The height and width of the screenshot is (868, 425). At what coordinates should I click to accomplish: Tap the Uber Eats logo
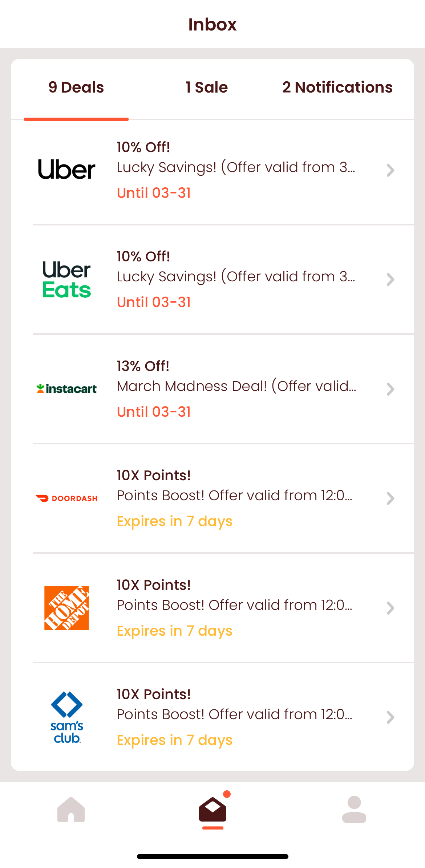(x=66, y=280)
